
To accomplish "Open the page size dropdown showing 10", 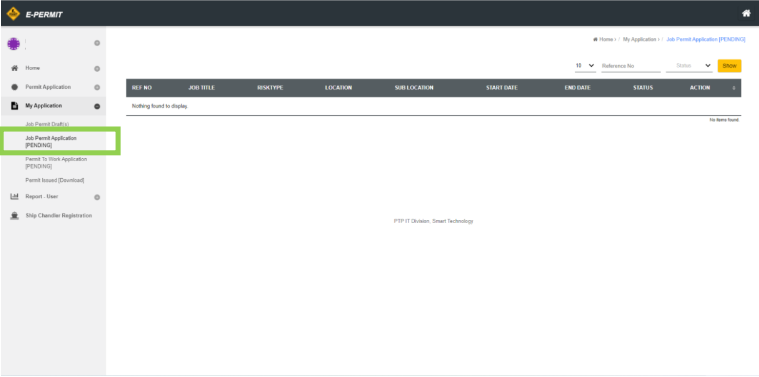I will (x=585, y=66).
